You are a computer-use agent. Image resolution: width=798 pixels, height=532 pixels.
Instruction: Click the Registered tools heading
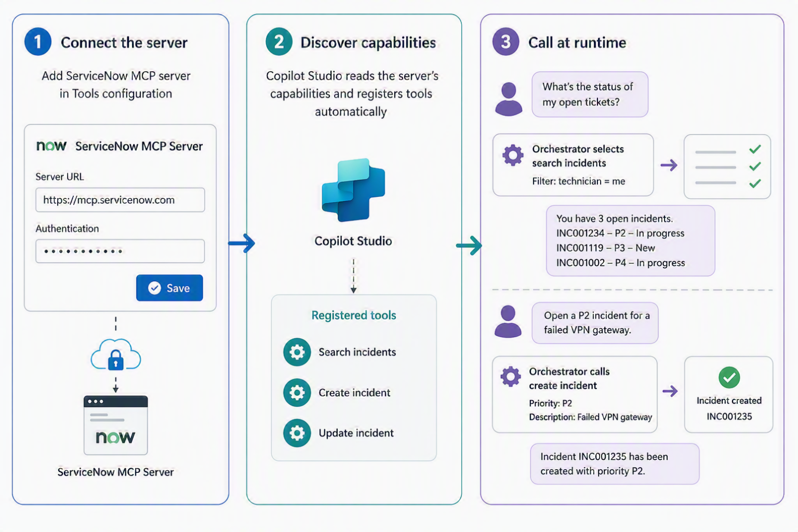pos(354,315)
